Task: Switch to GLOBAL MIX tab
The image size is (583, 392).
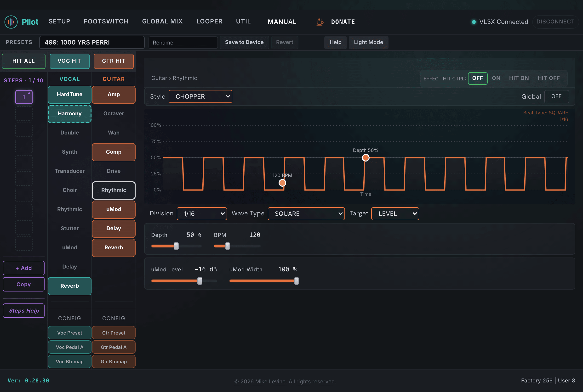Action: point(162,22)
